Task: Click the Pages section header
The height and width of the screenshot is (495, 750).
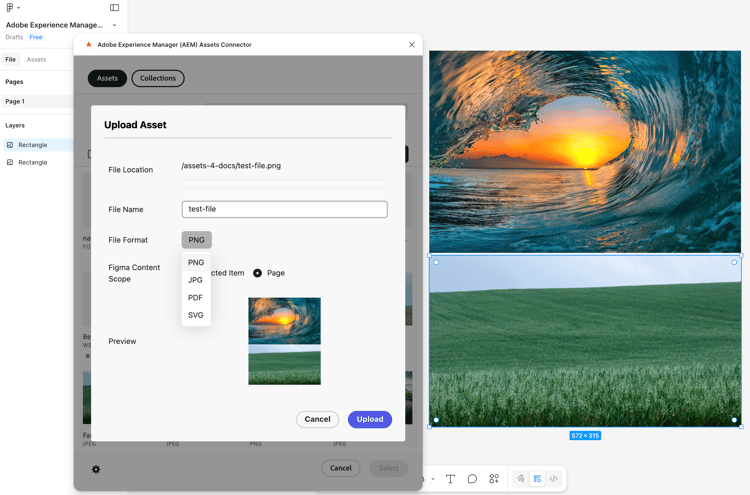Action: tap(14, 82)
